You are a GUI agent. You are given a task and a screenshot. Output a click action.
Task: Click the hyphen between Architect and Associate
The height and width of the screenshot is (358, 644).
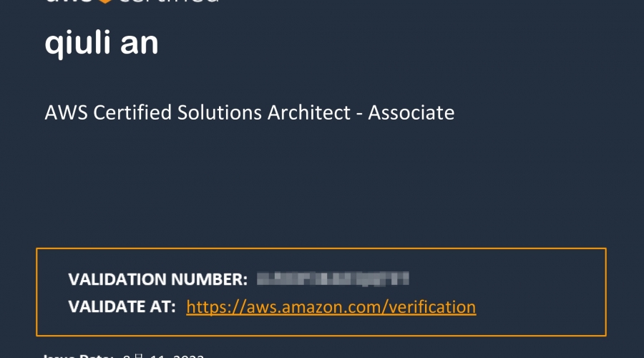tap(359, 114)
